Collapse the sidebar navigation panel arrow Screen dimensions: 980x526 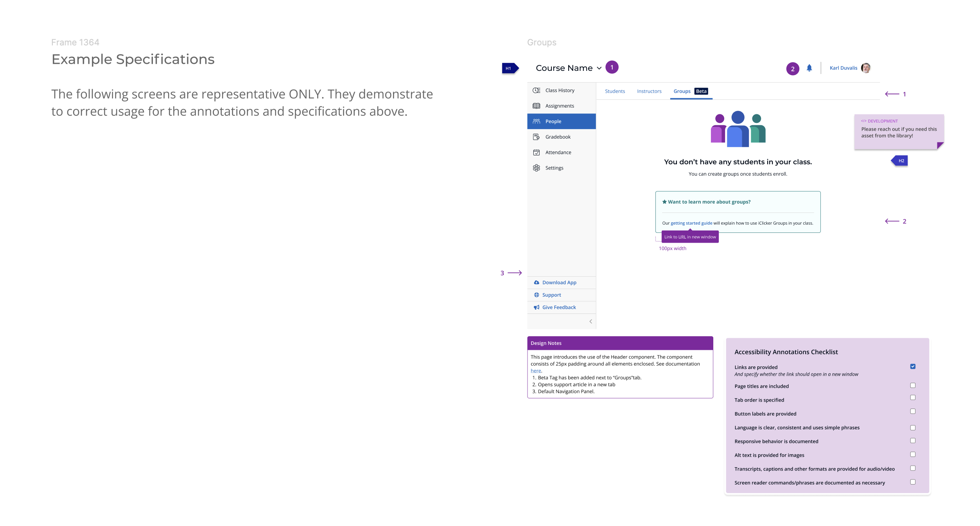tap(591, 322)
